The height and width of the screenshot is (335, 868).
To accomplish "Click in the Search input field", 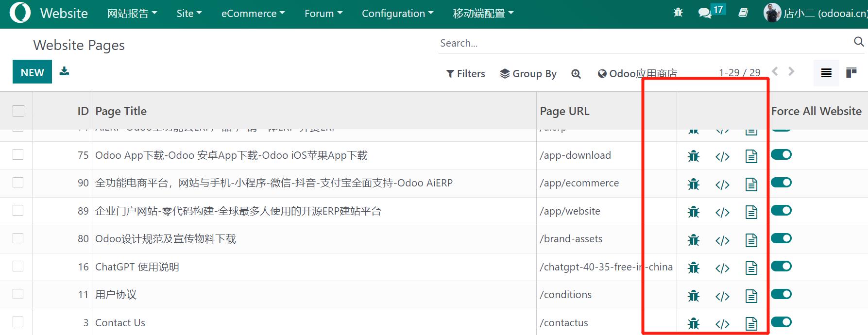I will (645, 43).
